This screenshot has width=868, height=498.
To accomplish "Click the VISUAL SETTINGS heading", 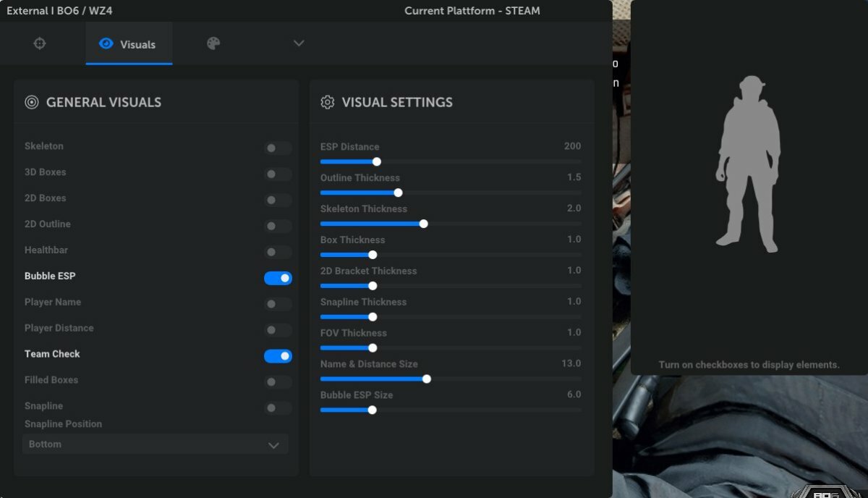I will point(397,102).
